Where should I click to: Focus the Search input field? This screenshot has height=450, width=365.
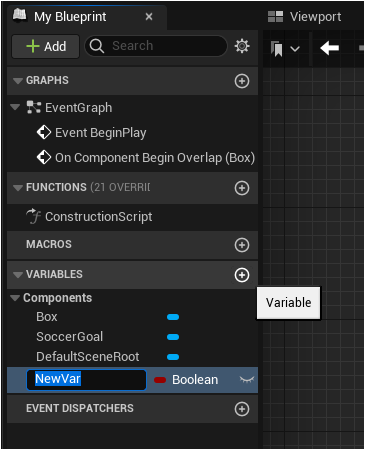pos(156,46)
